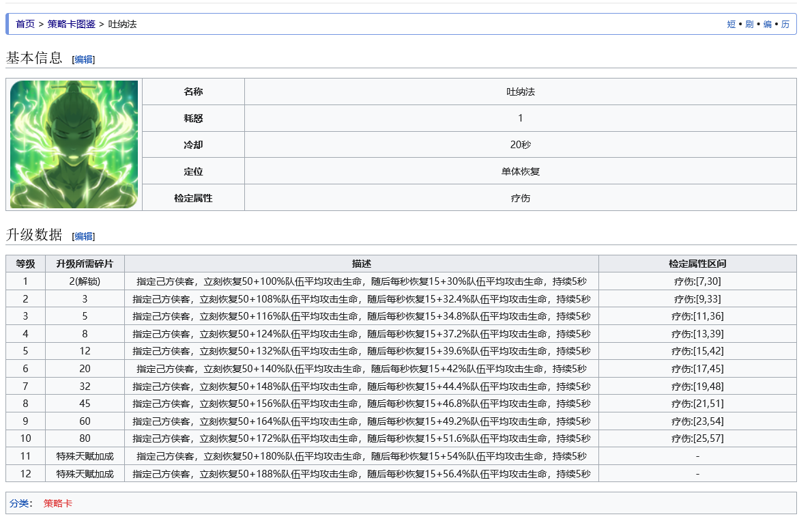Click the 刷 refresh shortcut
The height and width of the screenshot is (519, 812).
749,25
